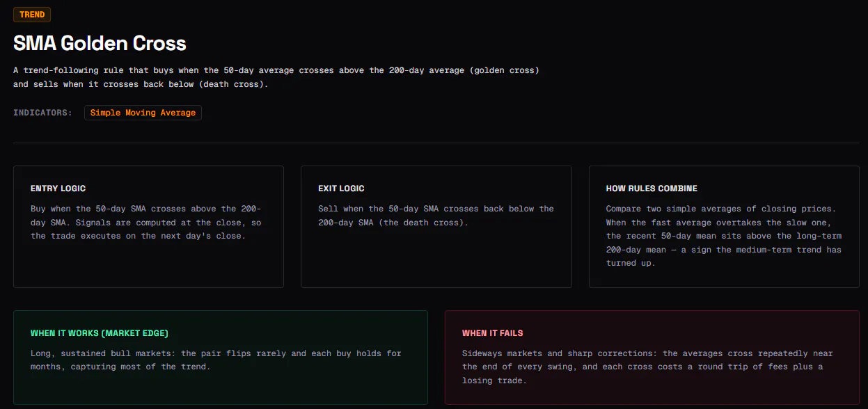The image size is (868, 409).
Task: Click the Simple Moving Average indicator tag
Action: coord(143,113)
